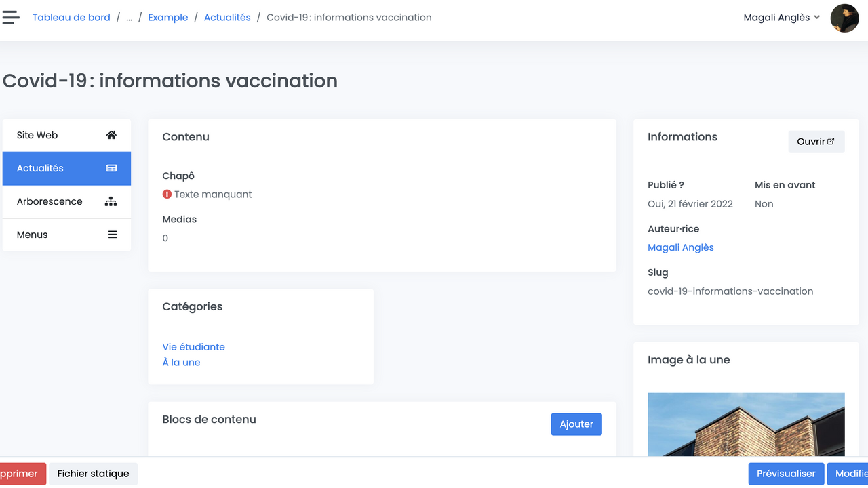
Task: Open the Menus sidebar section
Action: pos(33,235)
